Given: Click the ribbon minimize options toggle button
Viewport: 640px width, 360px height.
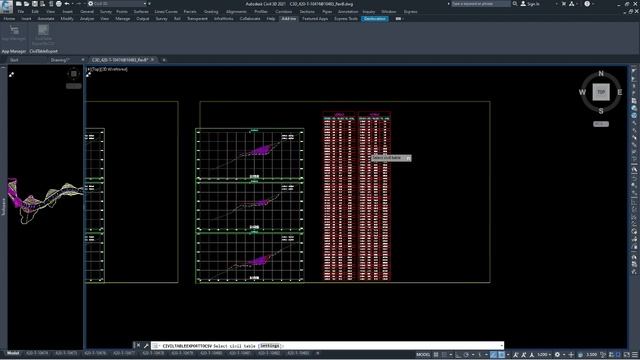Looking at the screenshot, I should 398,19.
